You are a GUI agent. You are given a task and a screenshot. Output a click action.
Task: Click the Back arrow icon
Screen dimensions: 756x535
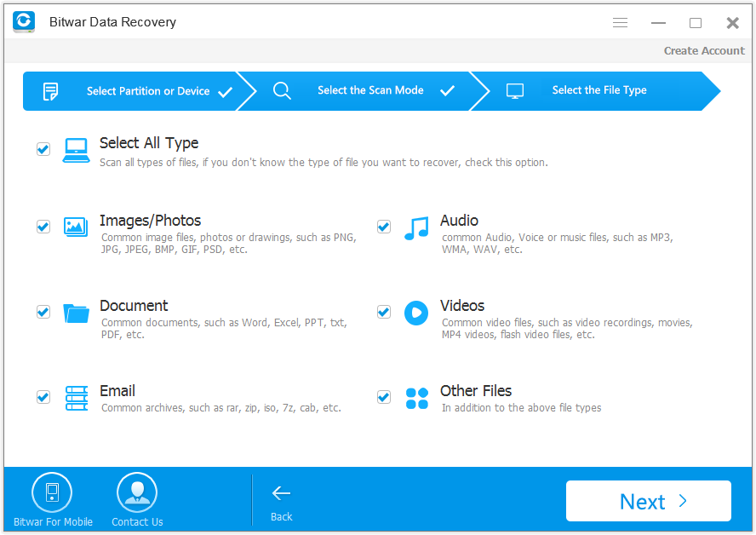tap(281, 493)
